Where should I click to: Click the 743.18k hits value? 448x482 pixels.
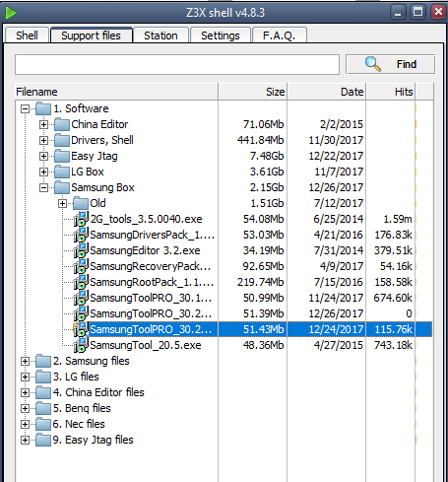tap(393, 345)
